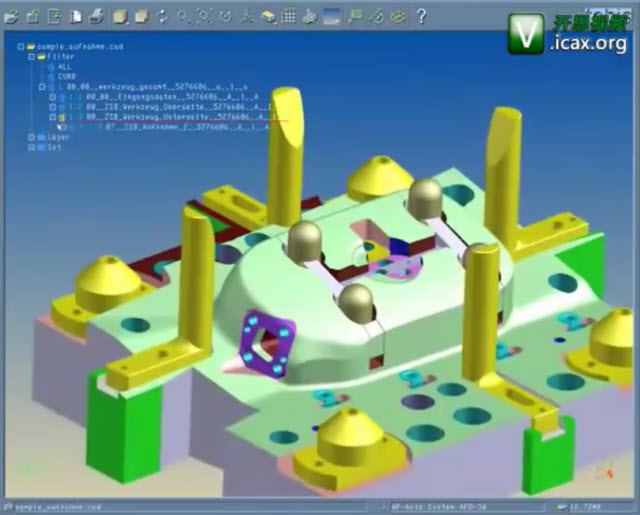Expand the ZSB_Werkzeug_Oberseite tree node

[x=53, y=107]
